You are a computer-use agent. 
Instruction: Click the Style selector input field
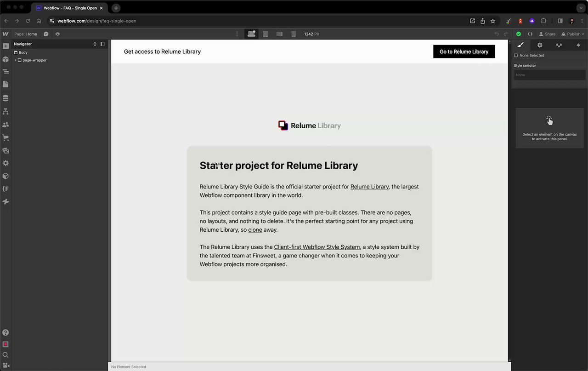point(549,75)
